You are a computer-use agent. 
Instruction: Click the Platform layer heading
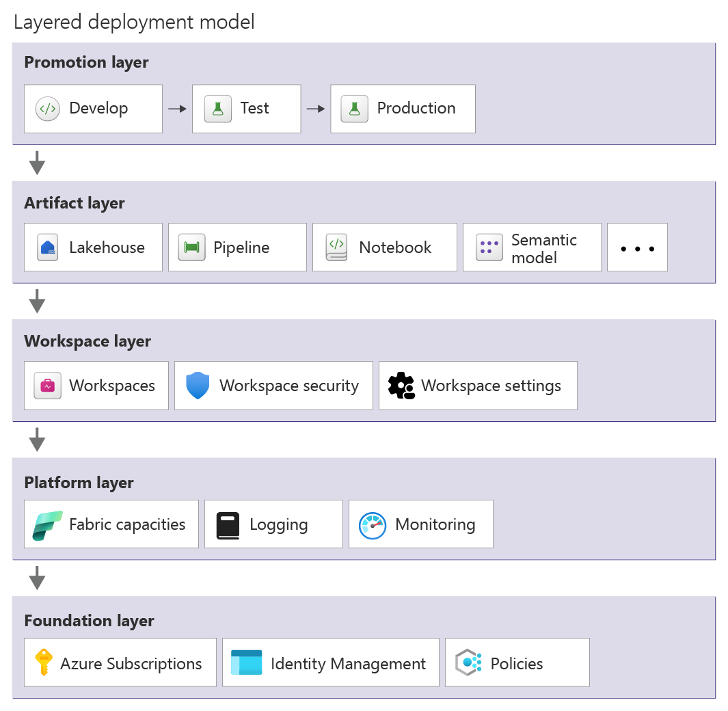click(x=79, y=483)
